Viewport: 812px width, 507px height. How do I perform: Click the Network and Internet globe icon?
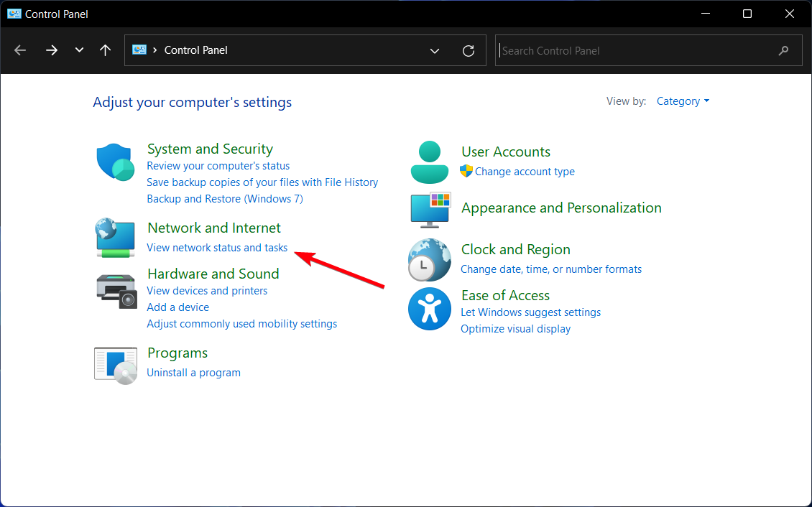[116, 238]
